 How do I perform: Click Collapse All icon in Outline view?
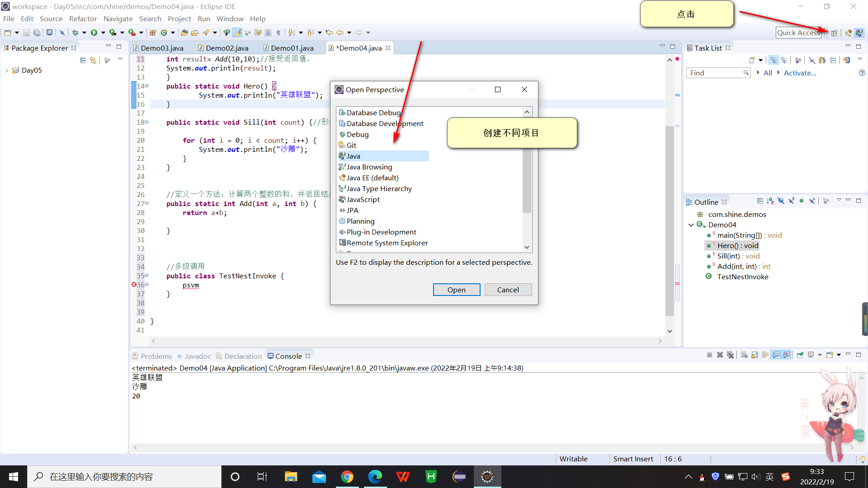(760, 201)
